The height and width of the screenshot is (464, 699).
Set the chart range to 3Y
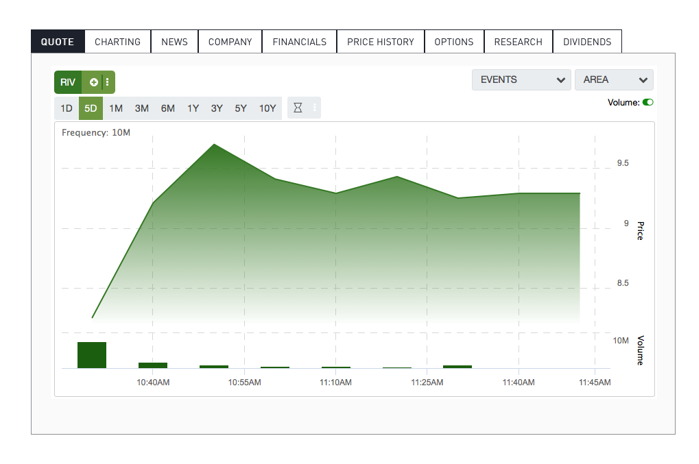click(217, 108)
